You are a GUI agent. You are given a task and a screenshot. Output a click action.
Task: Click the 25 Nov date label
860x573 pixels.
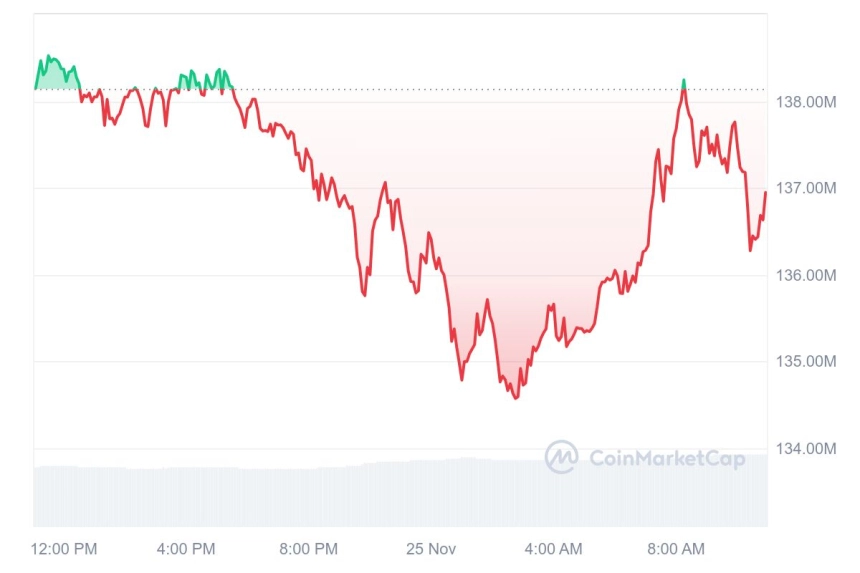tap(431, 549)
